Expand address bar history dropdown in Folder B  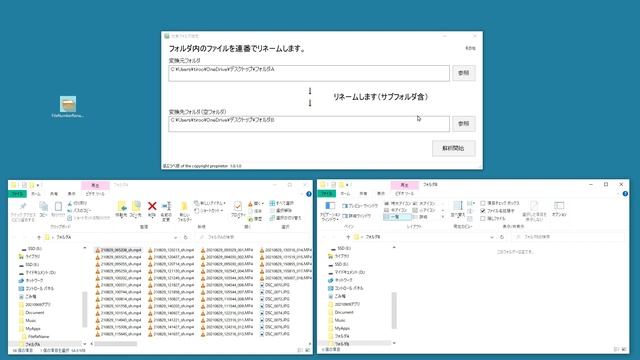(x=492, y=237)
